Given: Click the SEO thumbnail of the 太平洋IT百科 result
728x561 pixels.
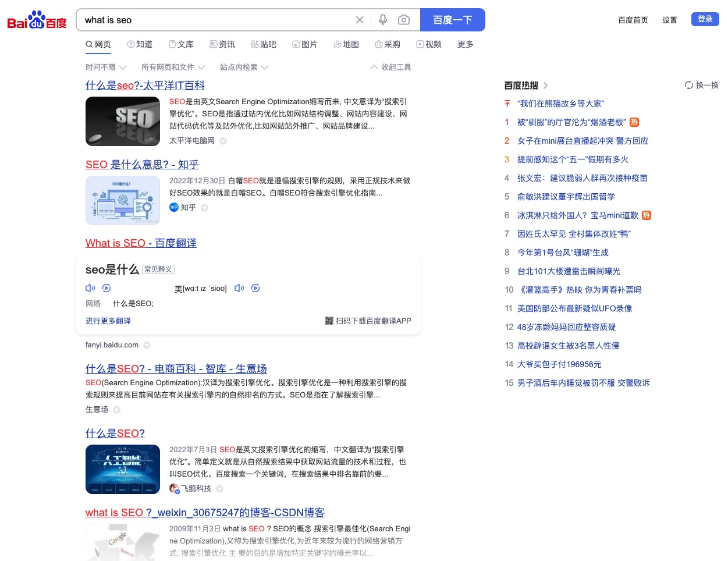Looking at the screenshot, I should tap(123, 121).
